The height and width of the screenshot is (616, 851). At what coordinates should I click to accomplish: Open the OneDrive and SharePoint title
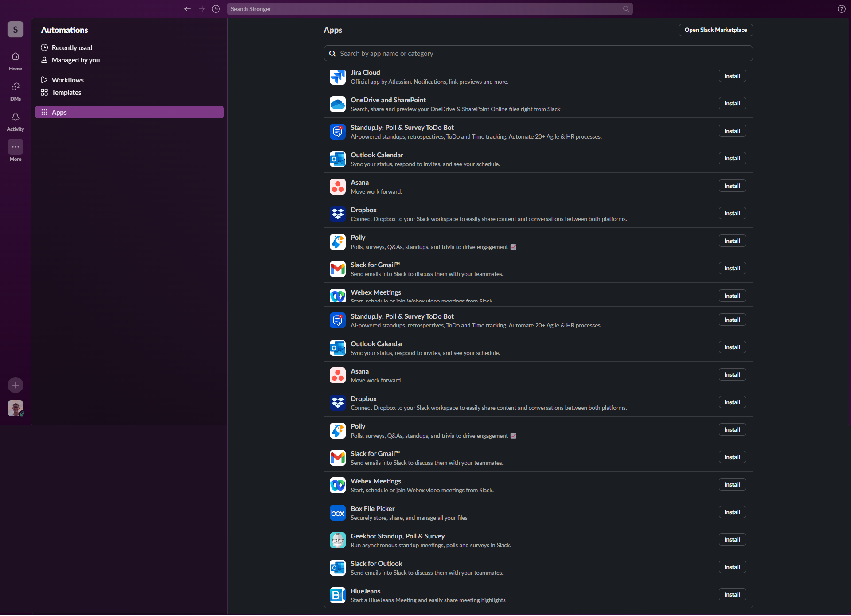(x=388, y=100)
